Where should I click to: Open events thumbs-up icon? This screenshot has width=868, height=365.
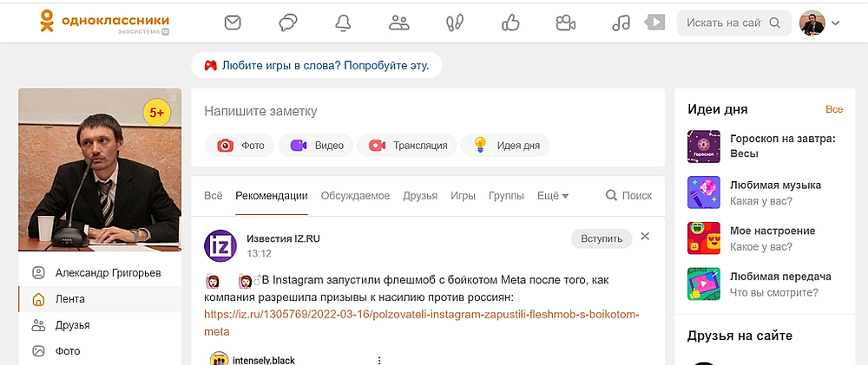[510, 23]
